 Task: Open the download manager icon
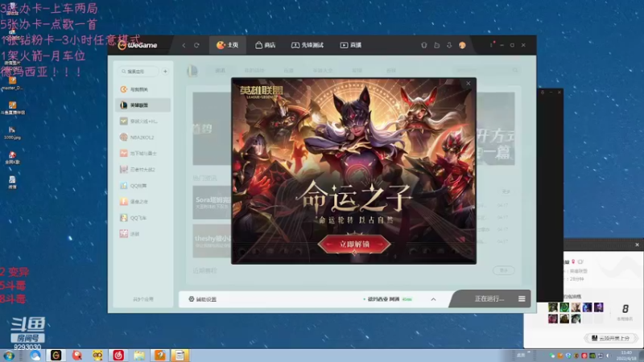tap(449, 45)
